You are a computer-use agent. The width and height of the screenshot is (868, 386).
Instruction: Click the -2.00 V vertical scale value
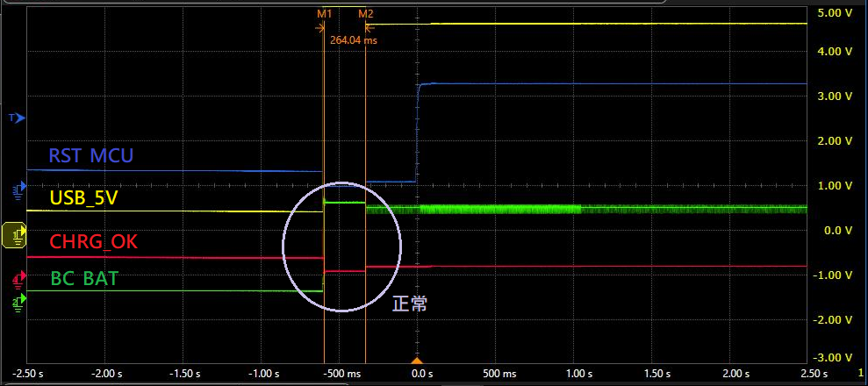pyautogui.click(x=832, y=320)
